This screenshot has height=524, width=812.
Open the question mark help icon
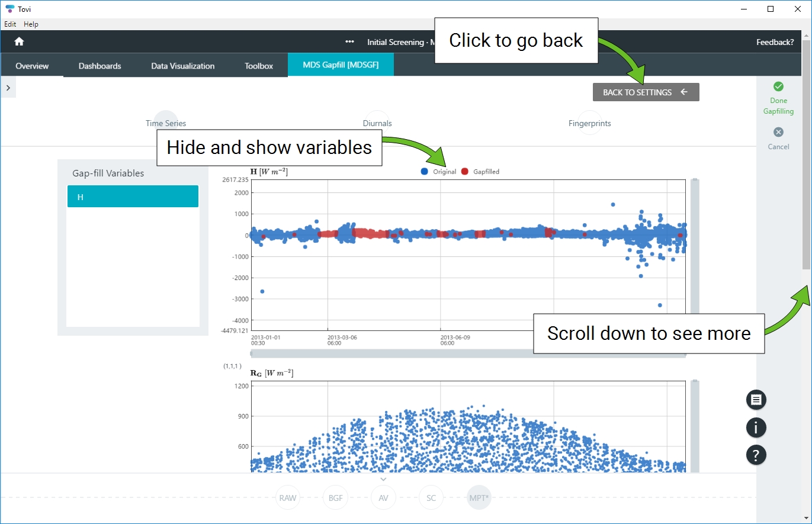pos(756,455)
